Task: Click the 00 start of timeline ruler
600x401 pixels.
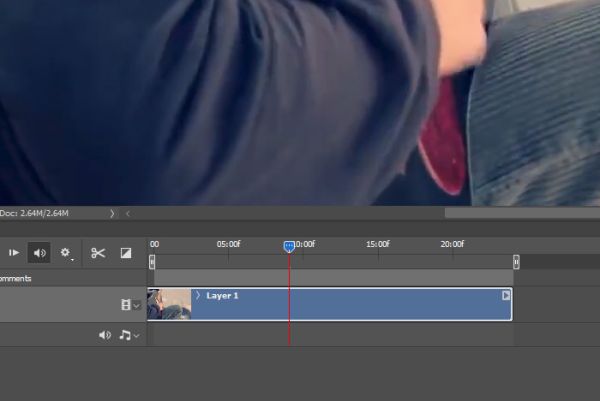Action: pos(154,244)
